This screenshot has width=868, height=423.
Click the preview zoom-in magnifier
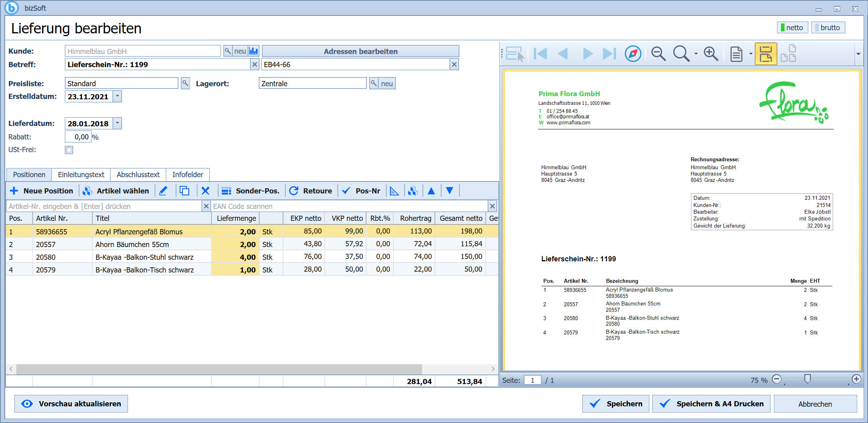(x=711, y=54)
